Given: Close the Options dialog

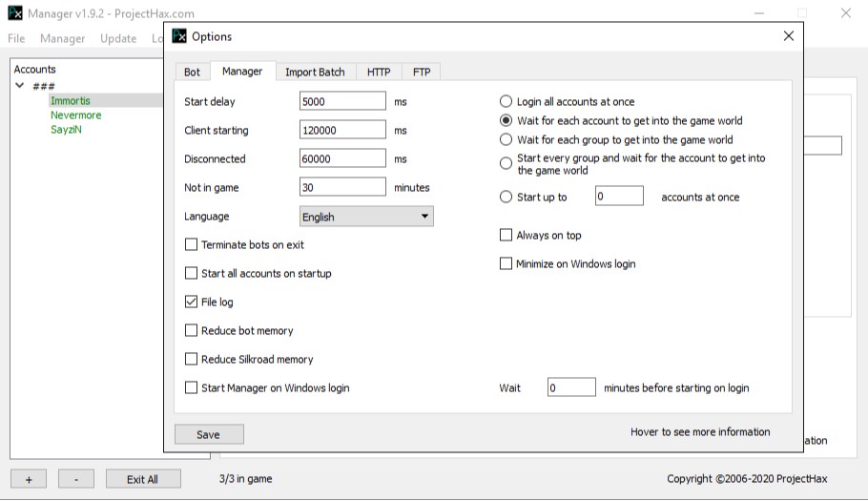Looking at the screenshot, I should click(788, 36).
